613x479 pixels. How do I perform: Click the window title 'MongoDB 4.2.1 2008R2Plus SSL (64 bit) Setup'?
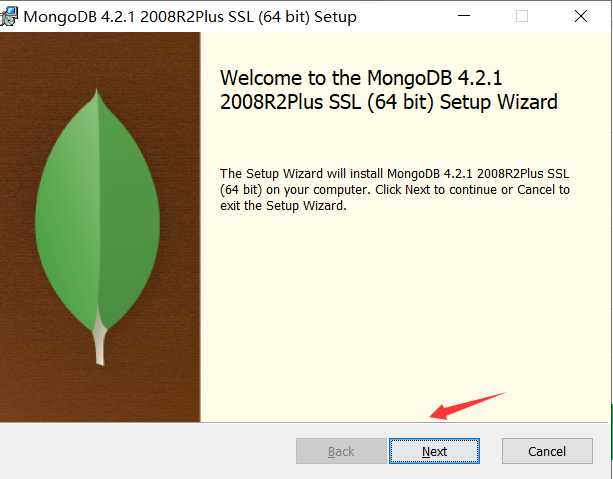point(190,17)
